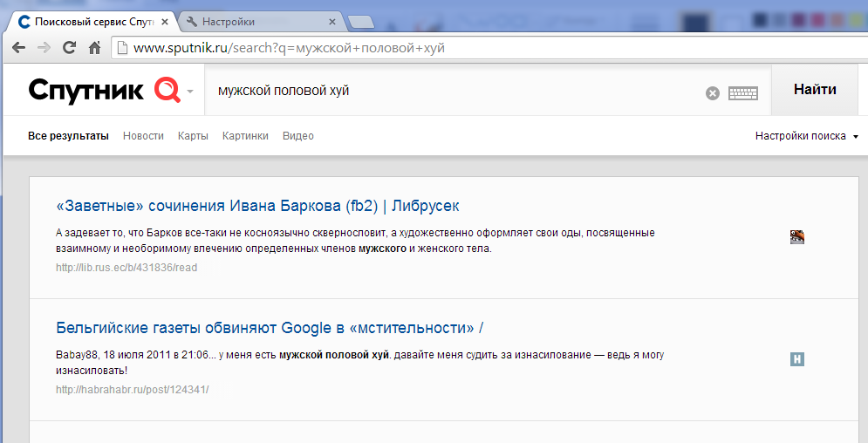Click the snippet text starting with А задевает то
868x443 pixels.
[x=355, y=241]
